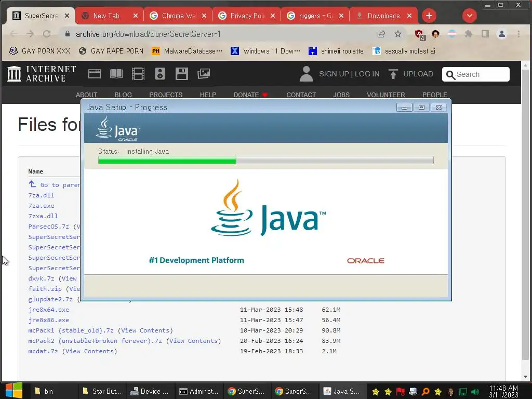Image resolution: width=532 pixels, height=399 pixels.
Task: Open the HELP nav item
Action: [x=208, y=95]
